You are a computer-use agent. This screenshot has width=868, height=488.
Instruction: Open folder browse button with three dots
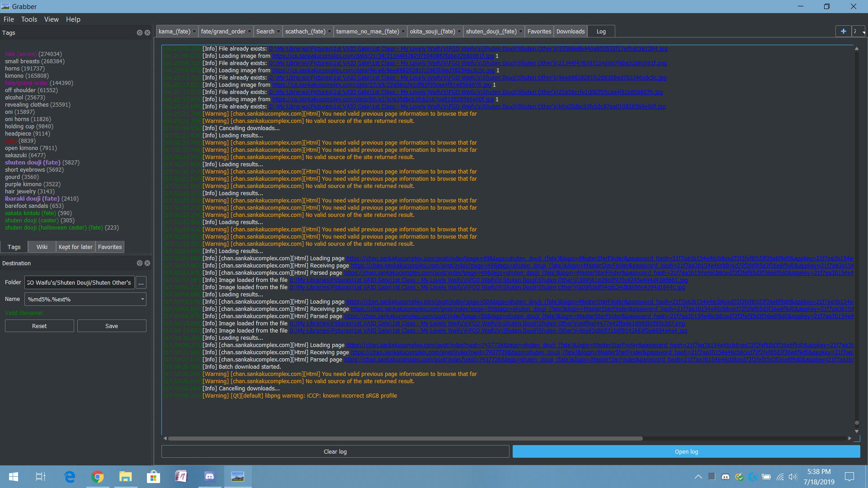pos(141,283)
